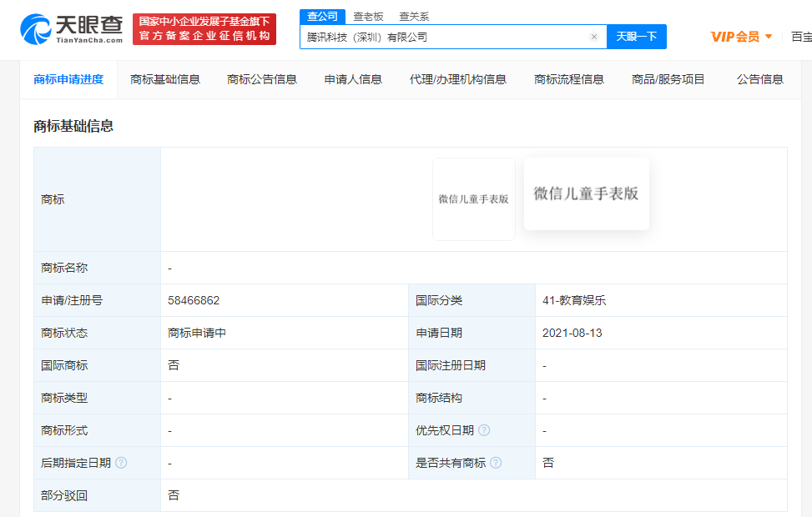This screenshot has height=517, width=812.
Task: Clear the search box with the X icon
Action: [594, 37]
